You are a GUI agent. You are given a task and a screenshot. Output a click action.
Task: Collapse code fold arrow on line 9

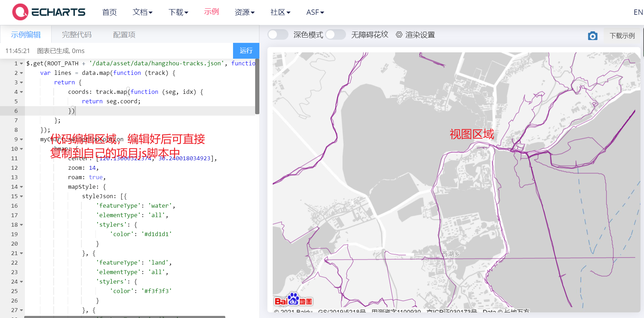tap(21, 139)
